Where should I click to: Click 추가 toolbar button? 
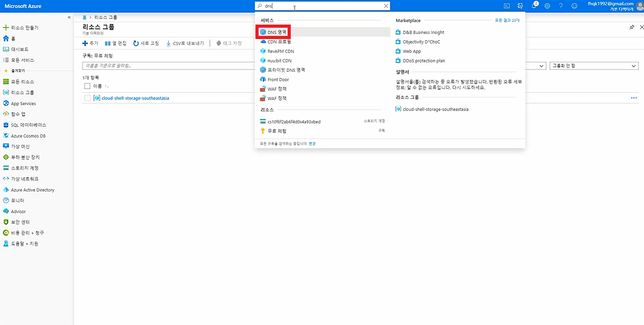pyautogui.click(x=90, y=43)
